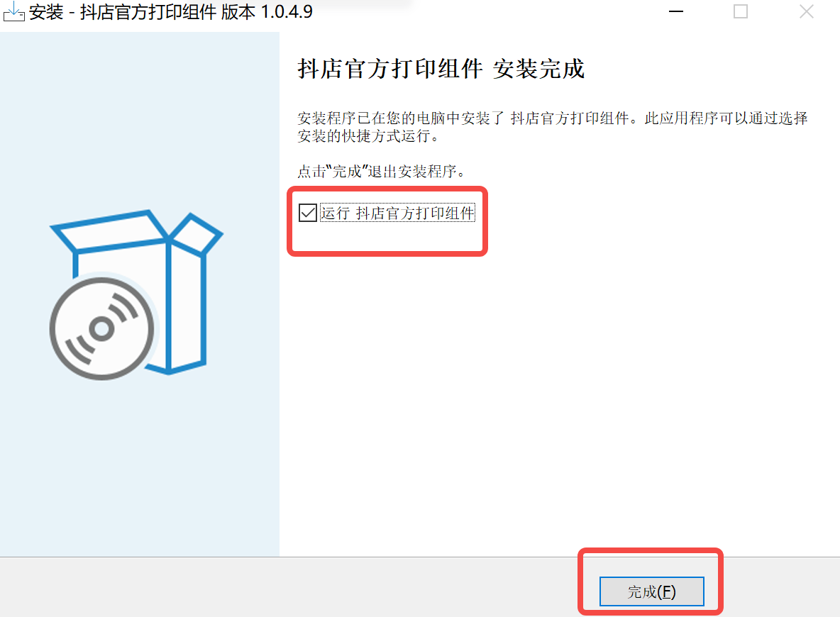Close the setup window with X

(x=806, y=11)
